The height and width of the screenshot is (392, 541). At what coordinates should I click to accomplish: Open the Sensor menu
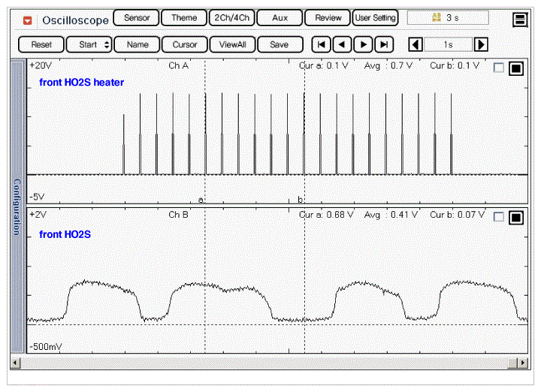(x=136, y=17)
